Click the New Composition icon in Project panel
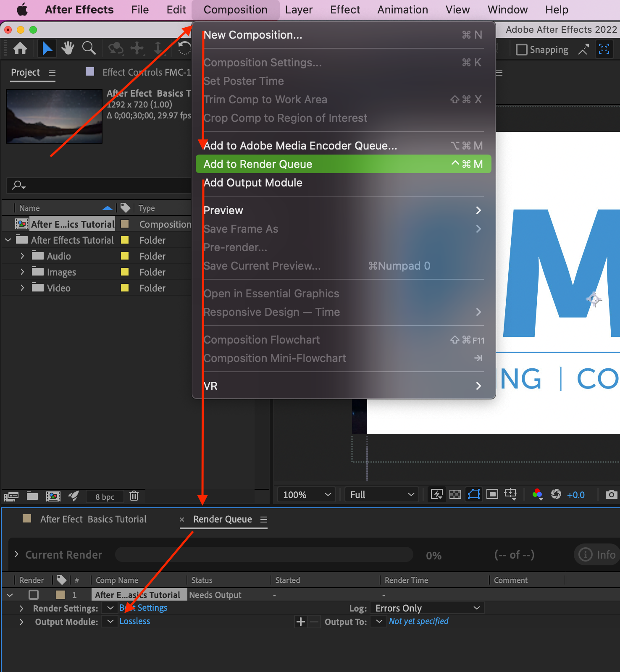Viewport: 620px width, 672px height. click(x=53, y=496)
